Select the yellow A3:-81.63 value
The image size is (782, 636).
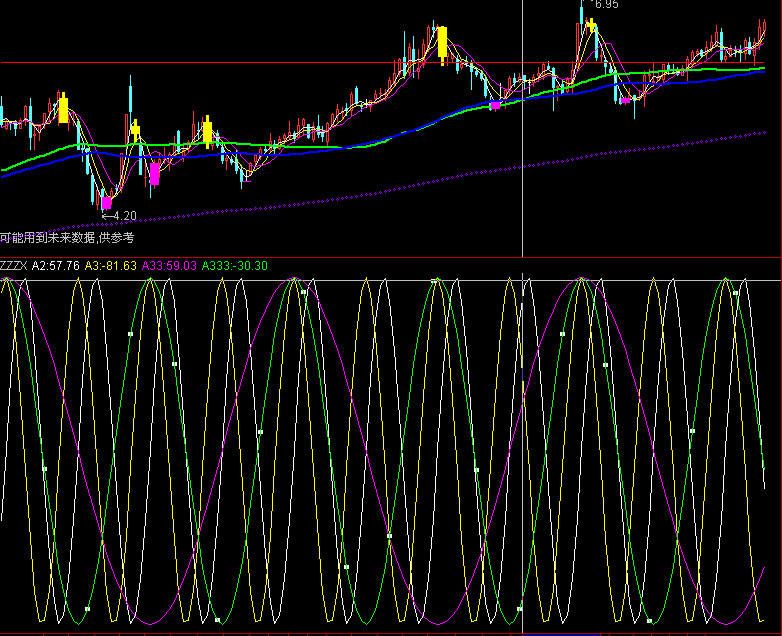[110, 266]
